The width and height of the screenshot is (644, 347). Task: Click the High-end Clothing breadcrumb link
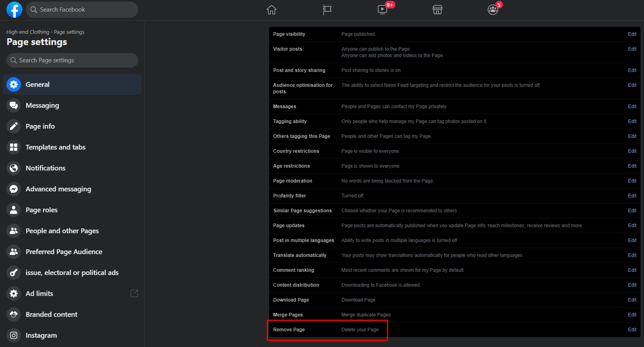28,32
